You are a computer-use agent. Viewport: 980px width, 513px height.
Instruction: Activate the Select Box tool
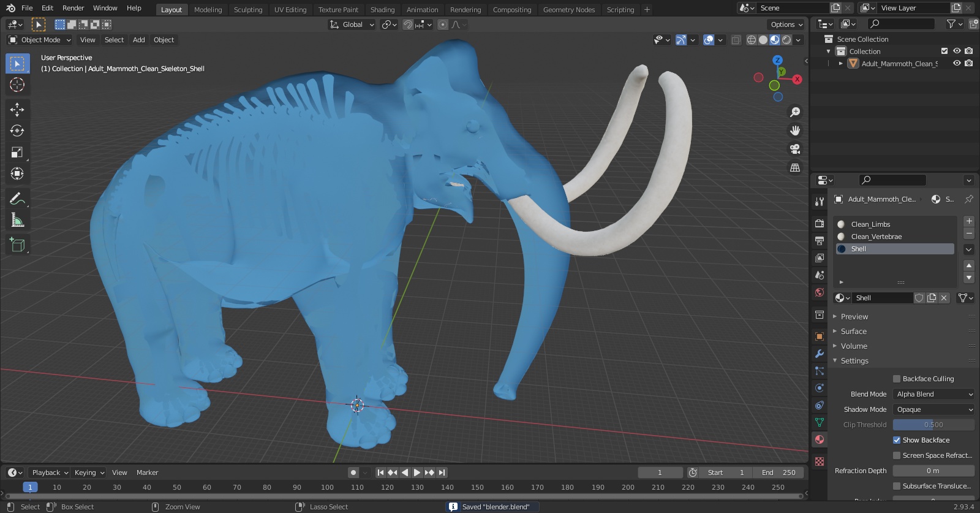[17, 64]
